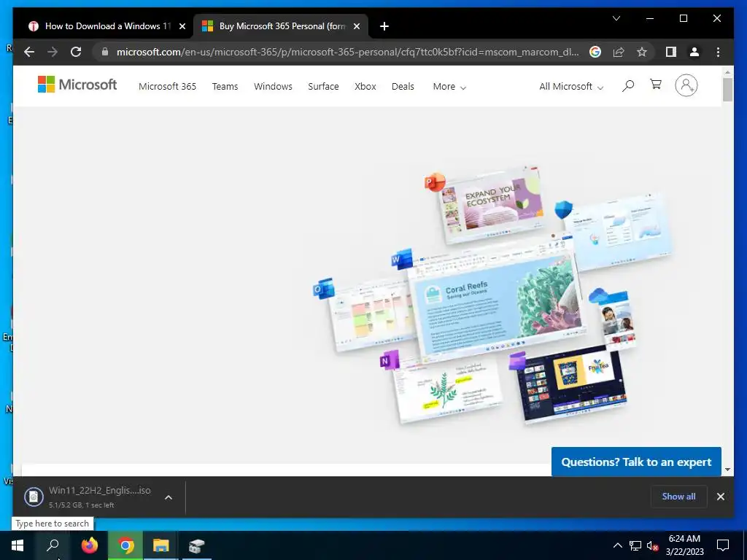Screen dimensions: 747x560
Task: Click the Microsoft logo
Action: tap(77, 85)
